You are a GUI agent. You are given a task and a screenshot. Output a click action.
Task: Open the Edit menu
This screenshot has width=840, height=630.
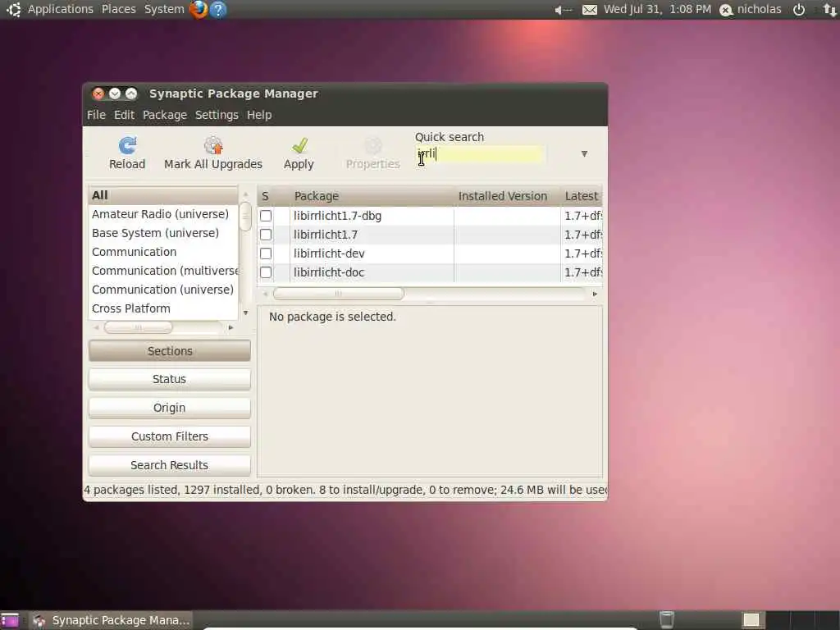pyautogui.click(x=125, y=115)
